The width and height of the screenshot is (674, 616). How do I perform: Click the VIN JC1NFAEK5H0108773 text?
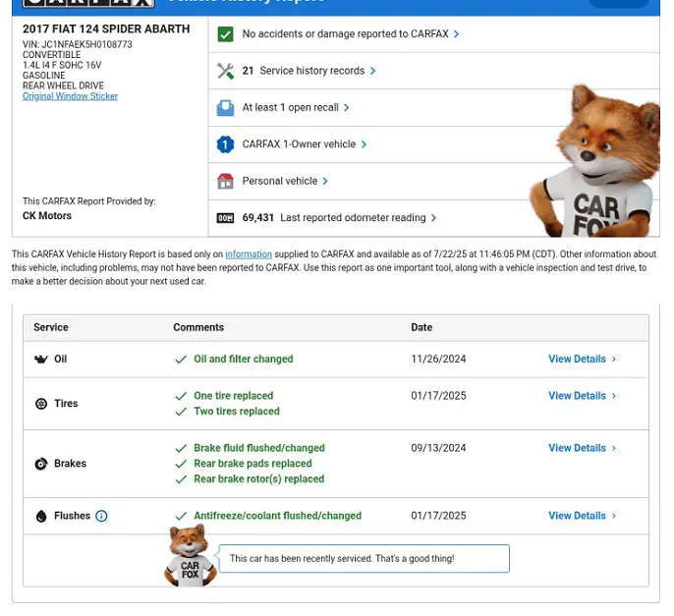pos(78,45)
